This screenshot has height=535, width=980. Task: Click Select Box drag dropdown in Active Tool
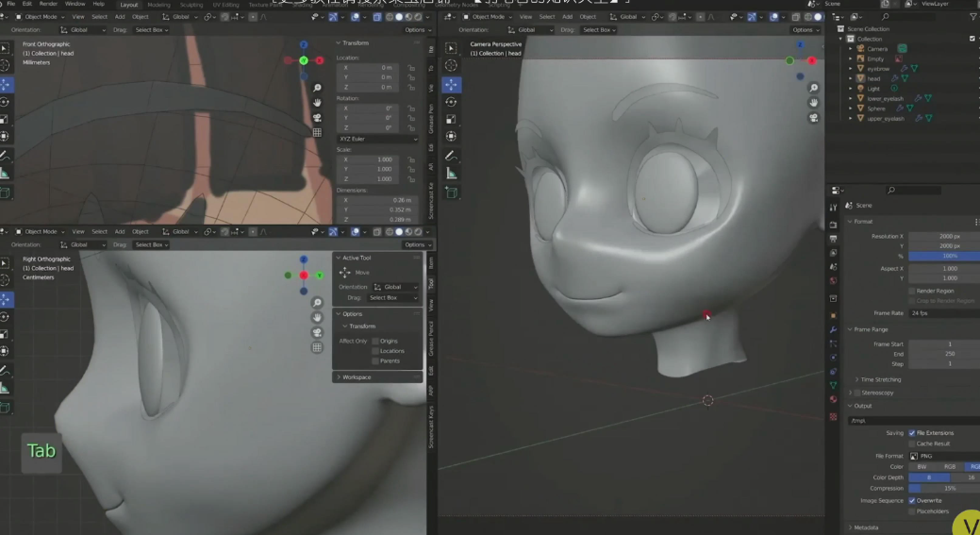point(392,297)
